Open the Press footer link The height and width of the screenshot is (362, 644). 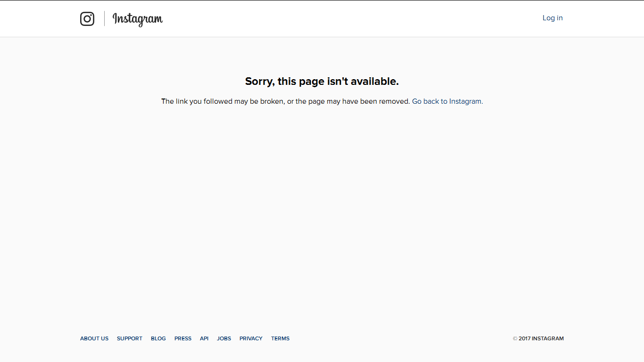[183, 338]
